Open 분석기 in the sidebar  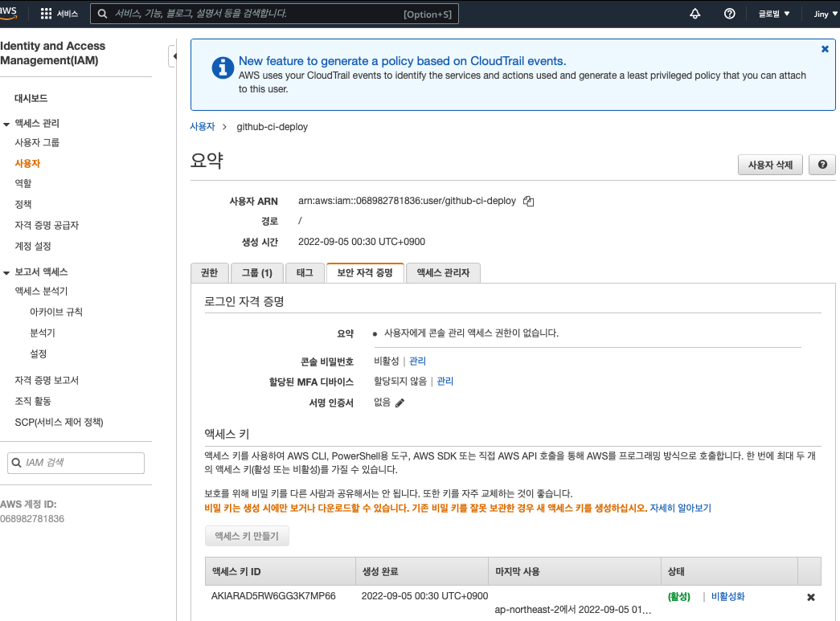pos(43,333)
